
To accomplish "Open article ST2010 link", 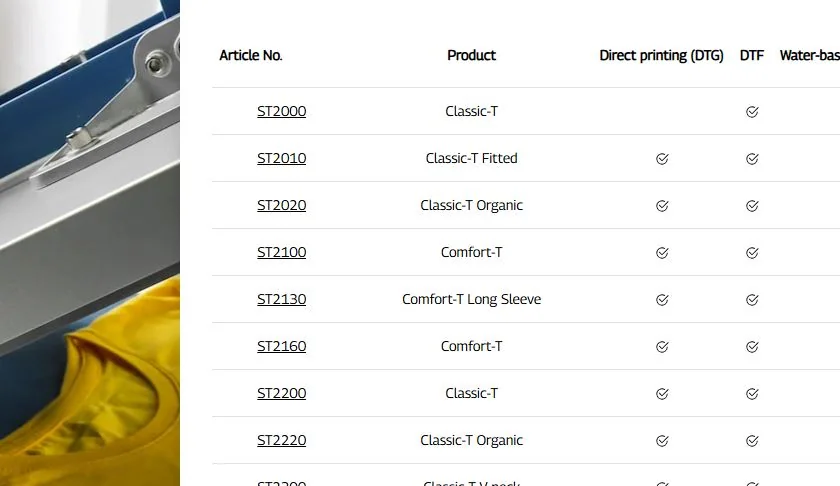I will coord(281,159).
